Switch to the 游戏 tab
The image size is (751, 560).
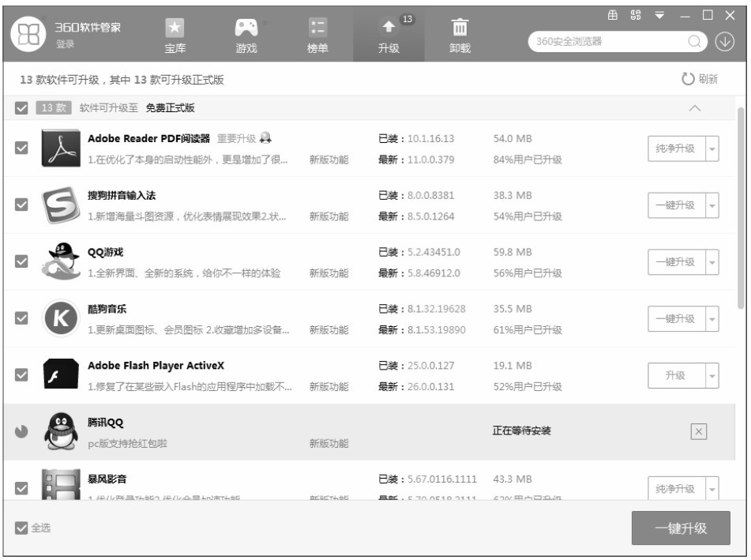coord(246,36)
